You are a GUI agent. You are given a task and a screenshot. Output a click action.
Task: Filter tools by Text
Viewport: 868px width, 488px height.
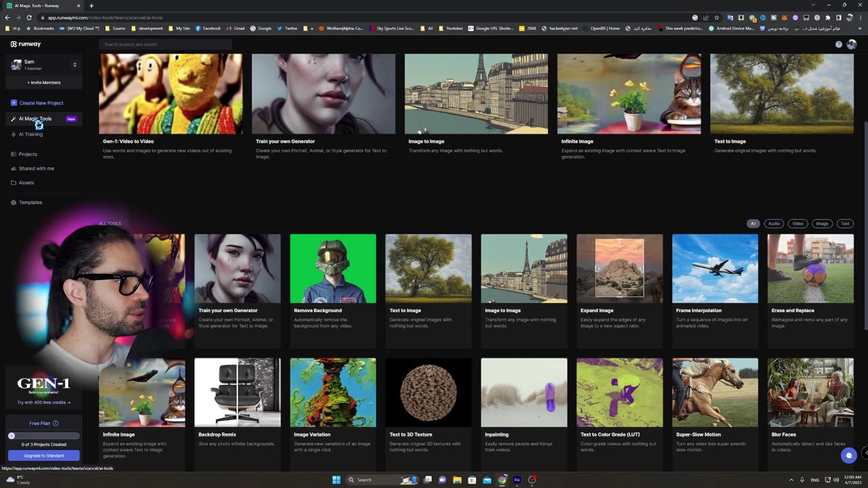845,223
